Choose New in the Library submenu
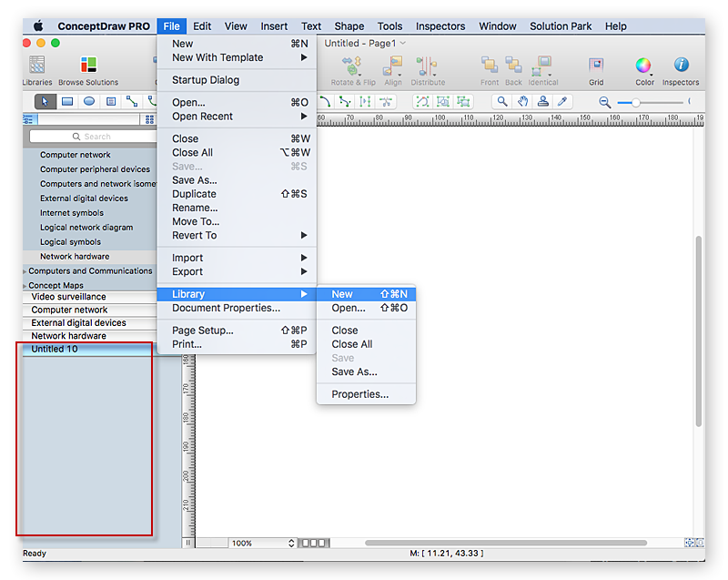Viewport: 728px width, 580px height. [367, 294]
